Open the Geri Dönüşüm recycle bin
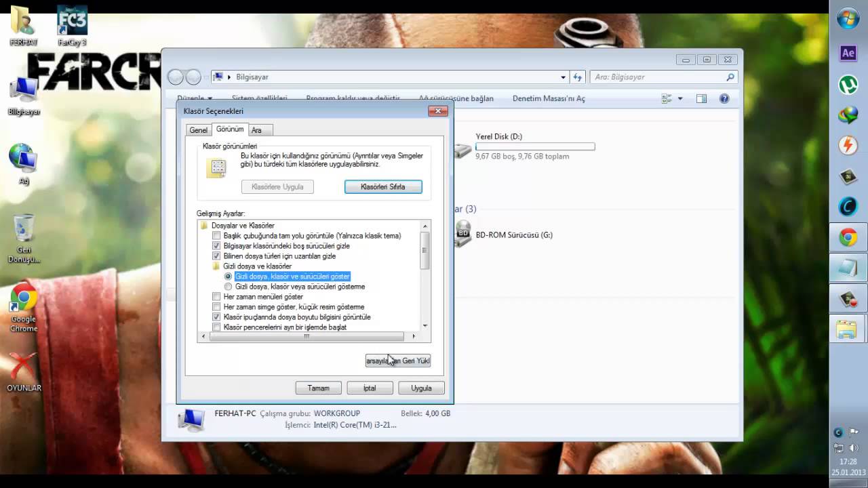 click(24, 239)
